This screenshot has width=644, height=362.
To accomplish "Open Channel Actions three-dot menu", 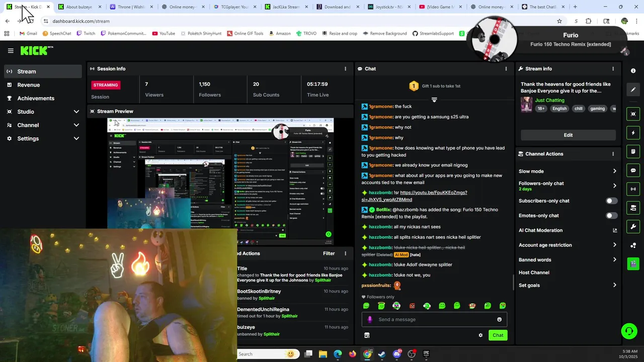I will tap(613, 154).
